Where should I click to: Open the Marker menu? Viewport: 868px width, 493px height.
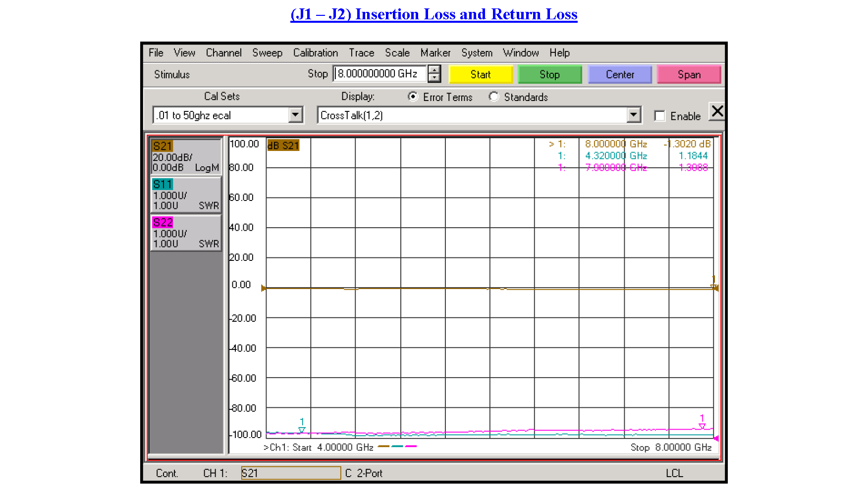tap(435, 53)
